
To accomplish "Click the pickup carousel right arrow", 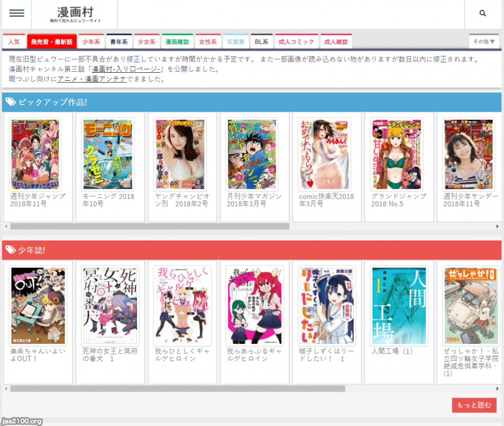I will [x=498, y=226].
